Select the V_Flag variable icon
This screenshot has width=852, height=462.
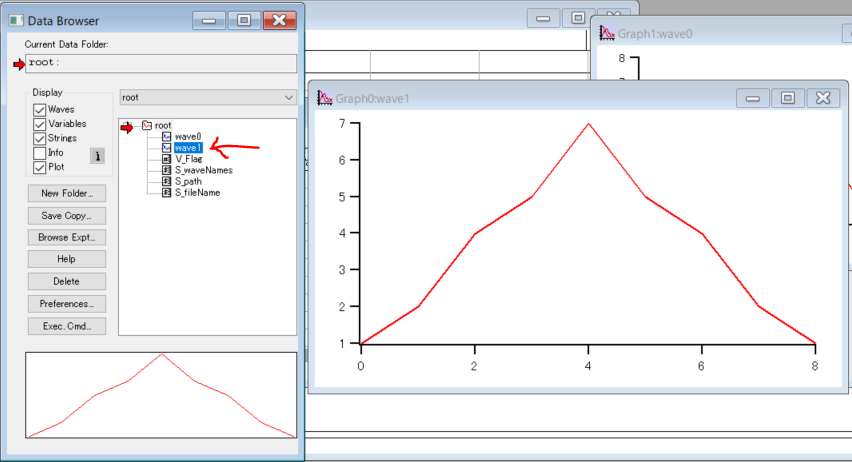[x=166, y=159]
